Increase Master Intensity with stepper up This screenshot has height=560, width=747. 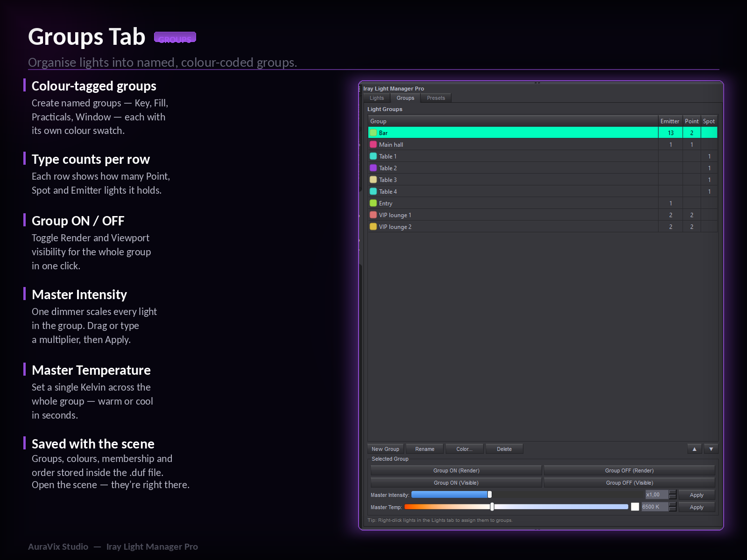click(672, 492)
